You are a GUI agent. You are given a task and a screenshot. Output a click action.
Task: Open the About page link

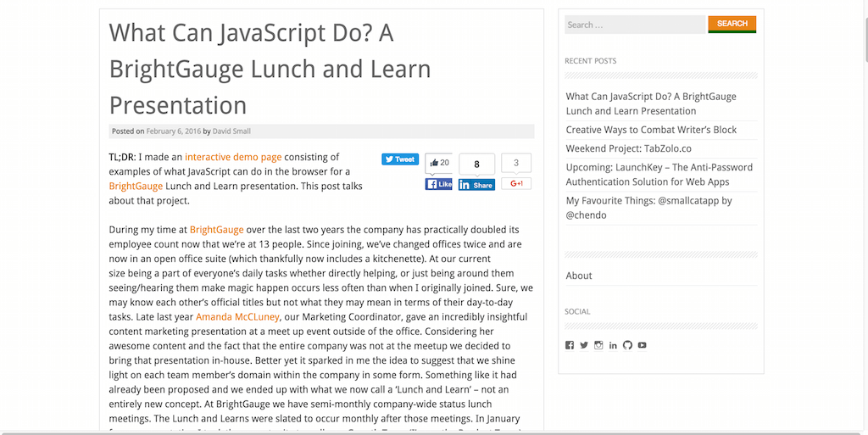(x=579, y=276)
